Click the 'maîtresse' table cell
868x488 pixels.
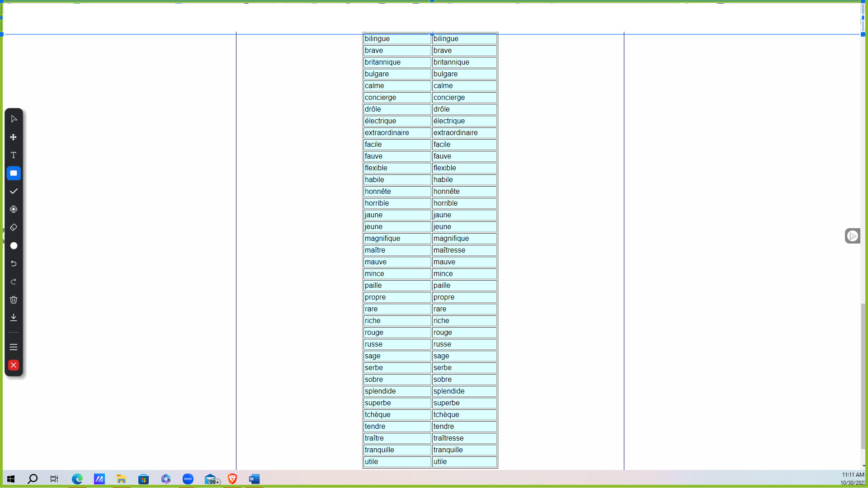click(464, 250)
